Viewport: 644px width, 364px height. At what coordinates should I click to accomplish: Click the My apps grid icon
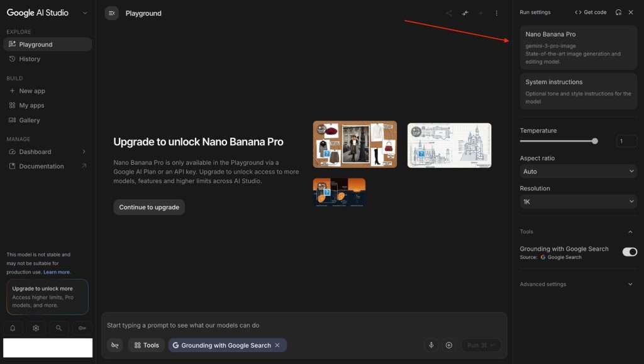[13, 105]
